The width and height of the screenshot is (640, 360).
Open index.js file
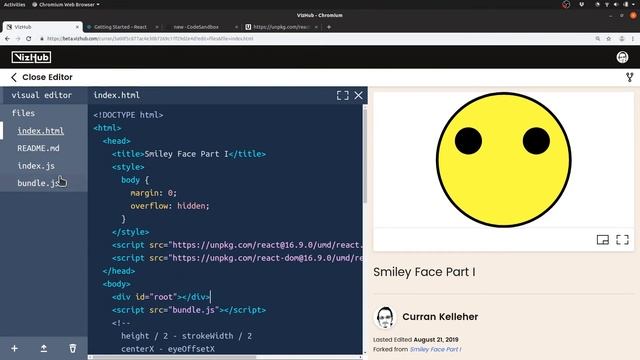click(x=36, y=166)
